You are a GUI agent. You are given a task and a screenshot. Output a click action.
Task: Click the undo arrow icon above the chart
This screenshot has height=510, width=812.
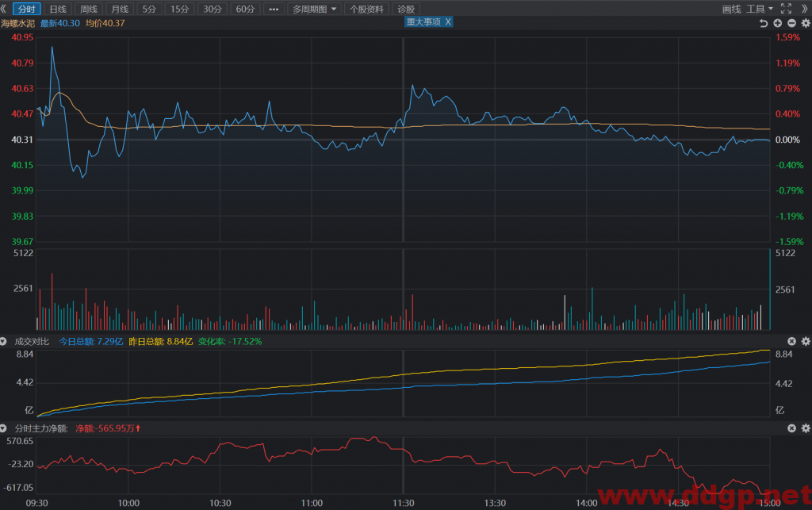(764, 23)
